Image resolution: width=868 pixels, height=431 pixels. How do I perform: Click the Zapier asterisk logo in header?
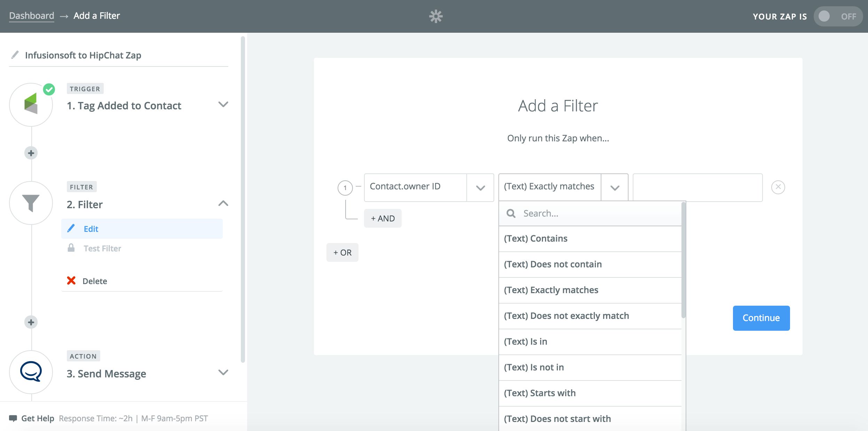[x=435, y=16]
